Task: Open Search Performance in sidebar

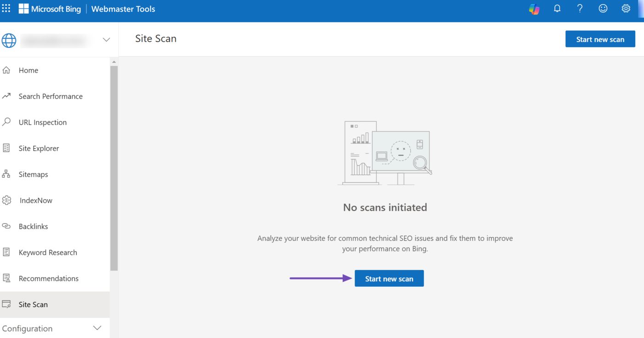Action: point(51,97)
